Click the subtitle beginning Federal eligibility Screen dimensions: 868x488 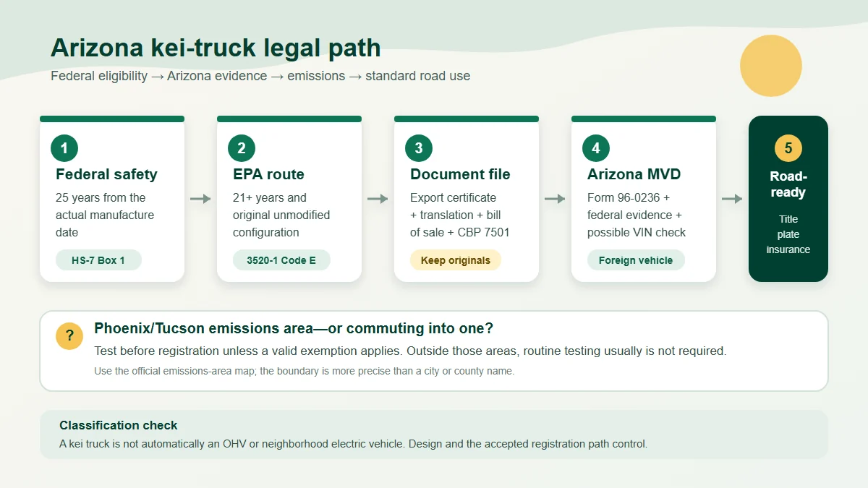tap(260, 76)
